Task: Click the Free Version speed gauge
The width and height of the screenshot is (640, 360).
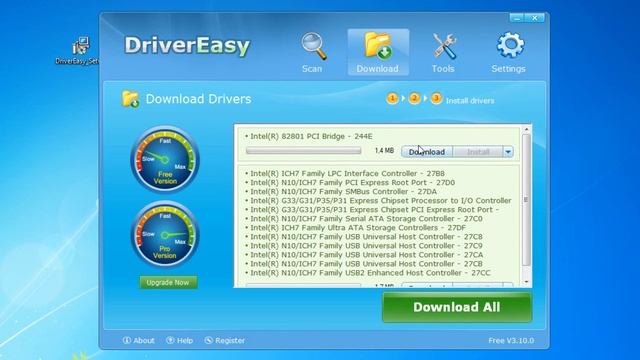Action: coord(165,159)
